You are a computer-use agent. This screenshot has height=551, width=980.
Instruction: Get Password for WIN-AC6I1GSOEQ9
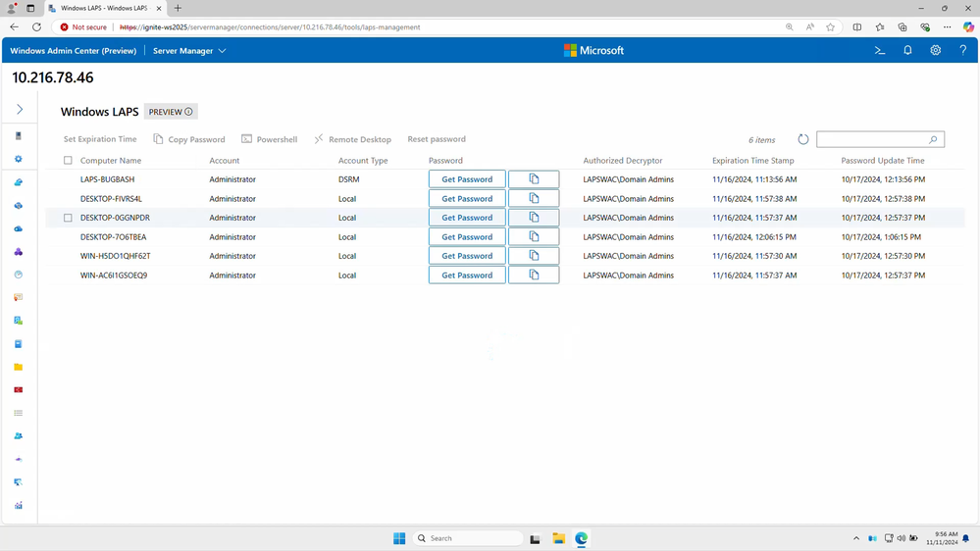[x=467, y=275]
